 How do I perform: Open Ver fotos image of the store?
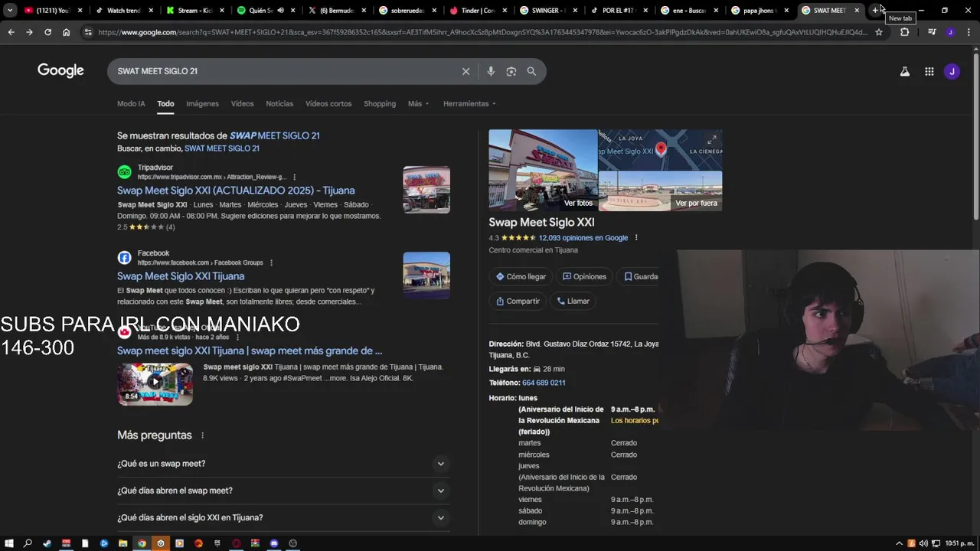(543, 170)
